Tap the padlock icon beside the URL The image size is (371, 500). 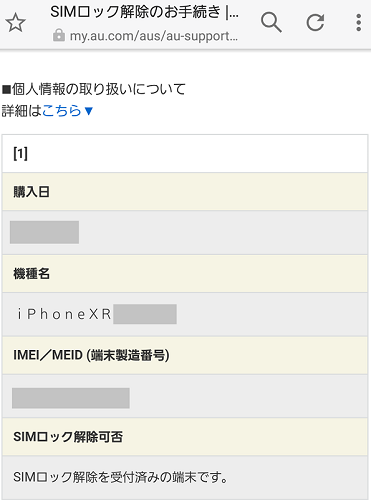59,35
